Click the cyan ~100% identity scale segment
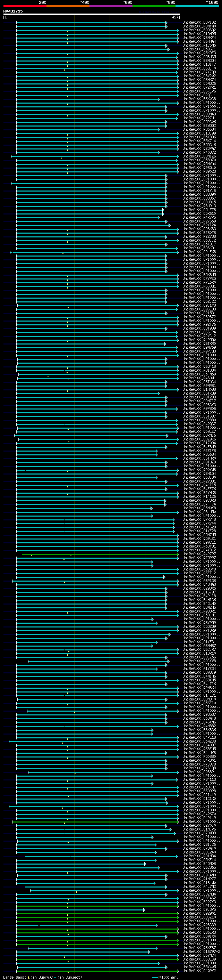This screenshot has height=980, width=222. [x=197, y=6]
